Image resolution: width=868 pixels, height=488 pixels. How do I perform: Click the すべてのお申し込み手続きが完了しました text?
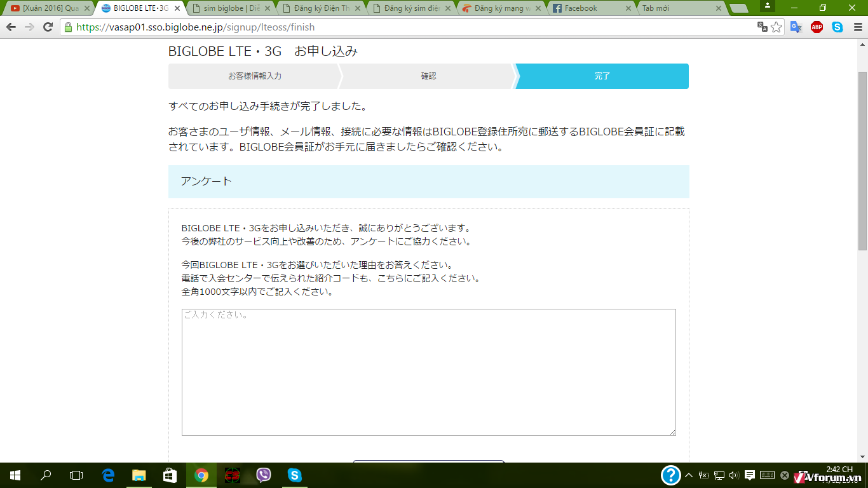(268, 106)
